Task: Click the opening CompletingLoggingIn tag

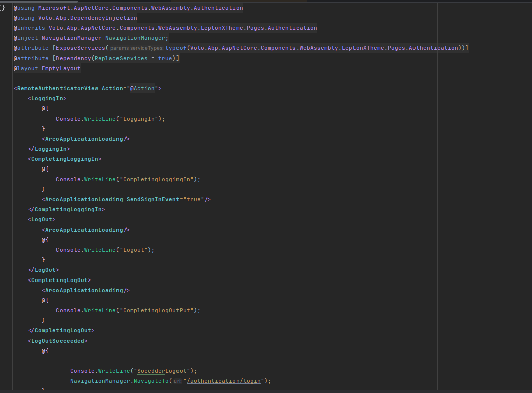Action: tap(65, 159)
